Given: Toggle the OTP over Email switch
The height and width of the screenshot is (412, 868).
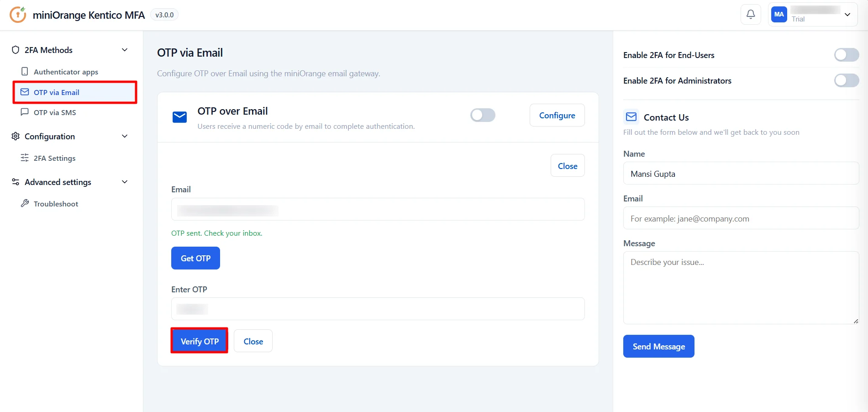Looking at the screenshot, I should (x=483, y=115).
